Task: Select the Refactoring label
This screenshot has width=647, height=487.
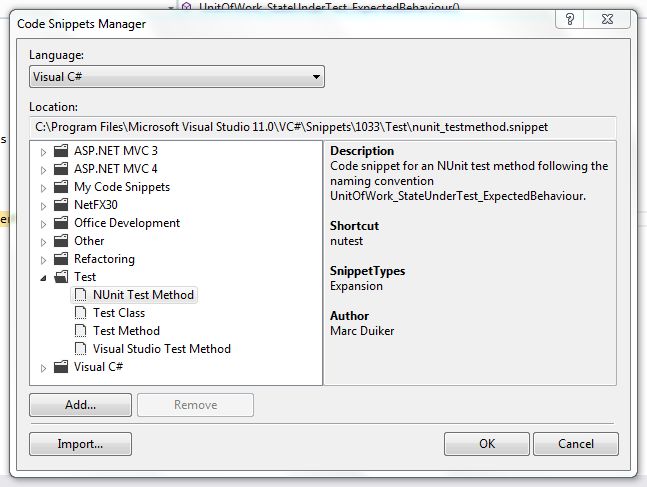Action: [104, 259]
